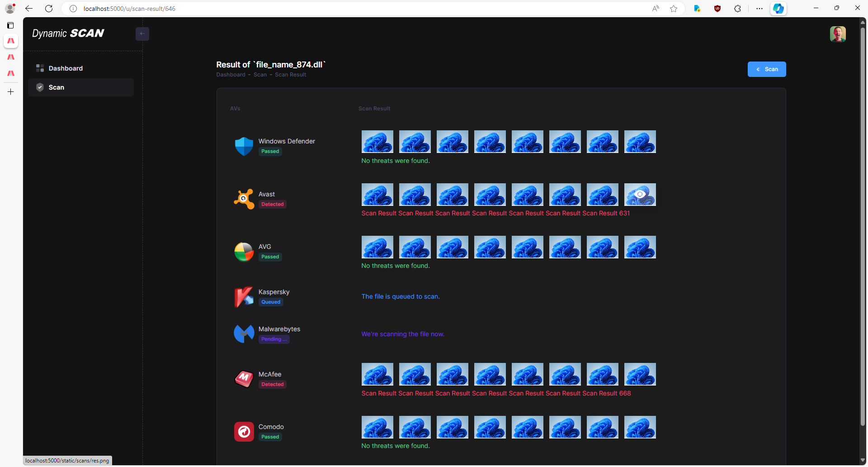Open the user avatar in top-right corner
The image size is (868, 467).
click(837, 34)
